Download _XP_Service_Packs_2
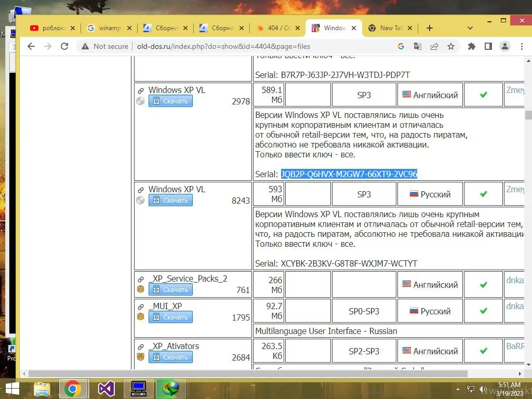Image resolution: width=532 pixels, height=399 pixels. 170,290
